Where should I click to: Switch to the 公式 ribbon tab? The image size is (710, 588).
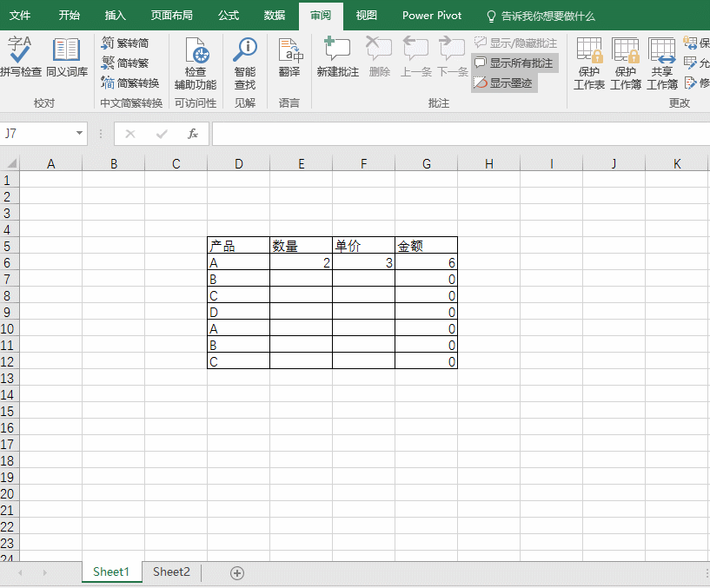pyautogui.click(x=229, y=16)
